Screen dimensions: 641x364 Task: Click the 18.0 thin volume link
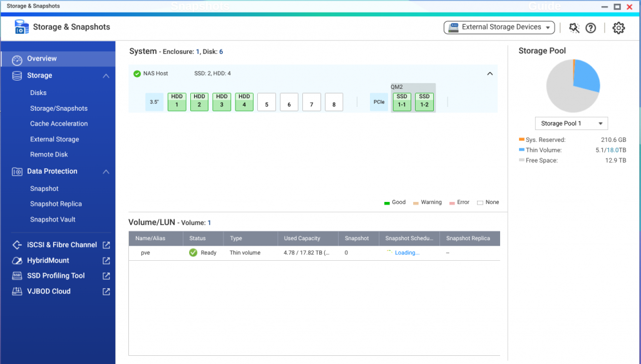(612, 150)
